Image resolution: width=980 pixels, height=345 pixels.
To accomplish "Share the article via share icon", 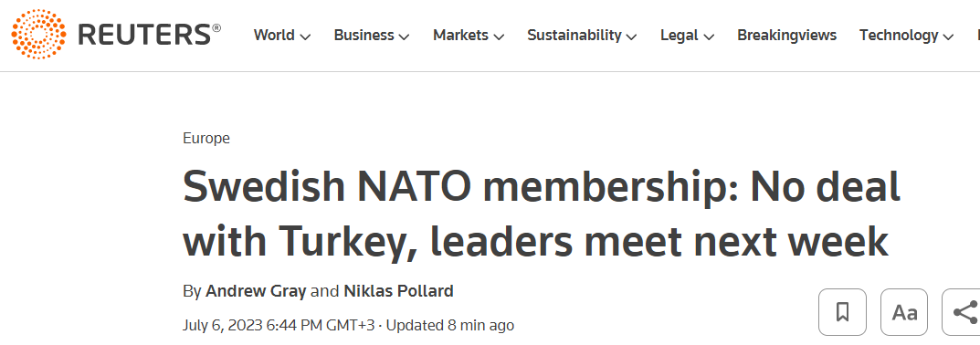I will tap(964, 312).
